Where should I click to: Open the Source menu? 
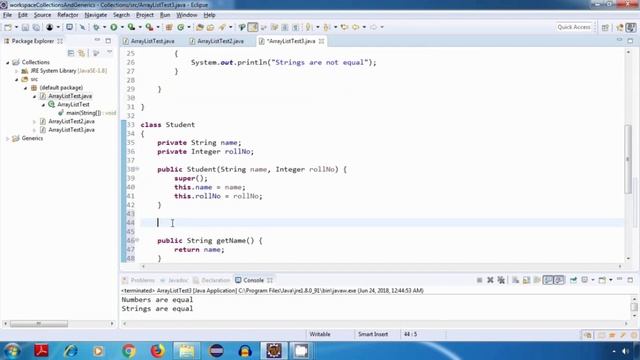point(42,15)
